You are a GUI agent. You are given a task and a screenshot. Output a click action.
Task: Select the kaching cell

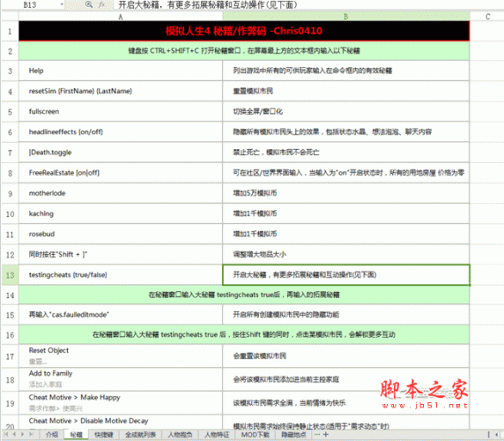point(121,213)
